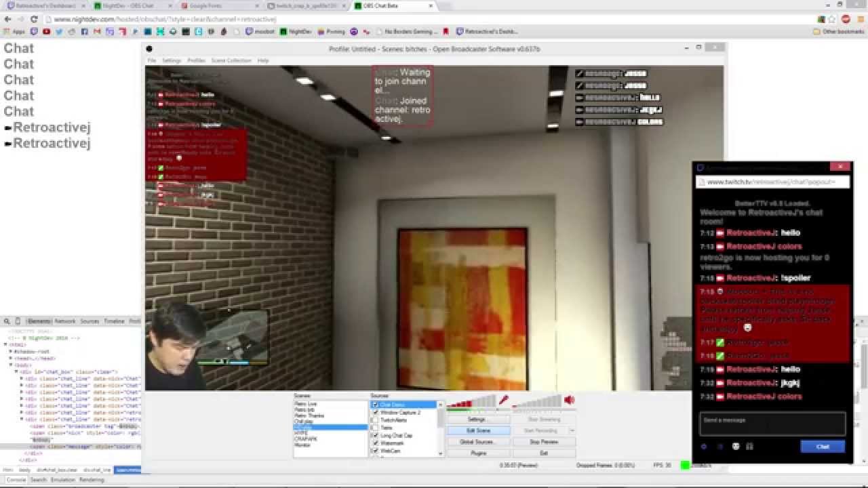Mute desktop audio speaker icon in OBS

[569, 401]
